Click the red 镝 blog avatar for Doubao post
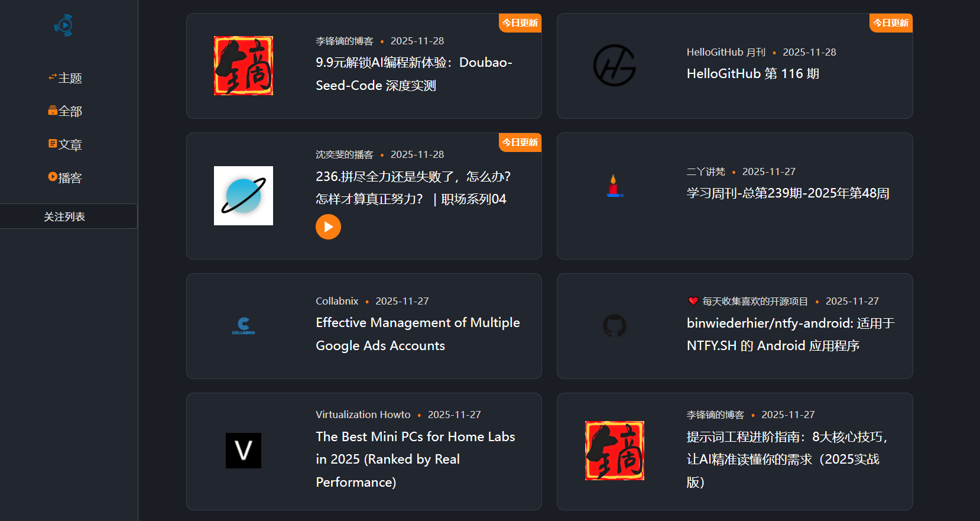Viewport: 980px width, 521px height. click(243, 66)
